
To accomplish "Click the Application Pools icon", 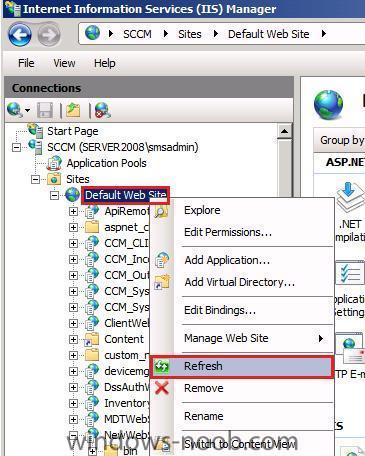I will point(54,163).
